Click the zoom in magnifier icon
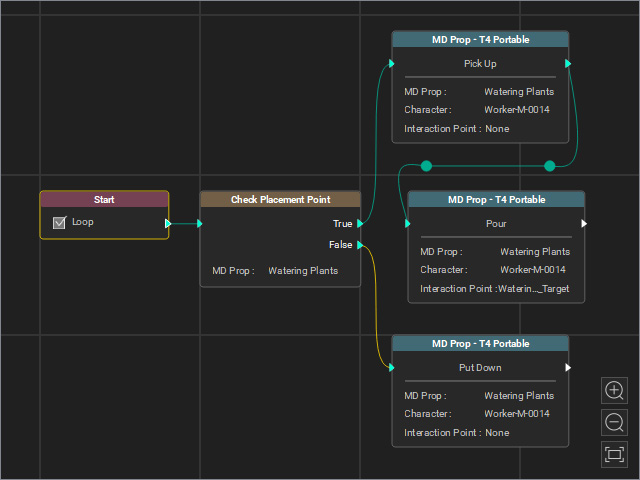This screenshot has height=480, width=640. (614, 391)
